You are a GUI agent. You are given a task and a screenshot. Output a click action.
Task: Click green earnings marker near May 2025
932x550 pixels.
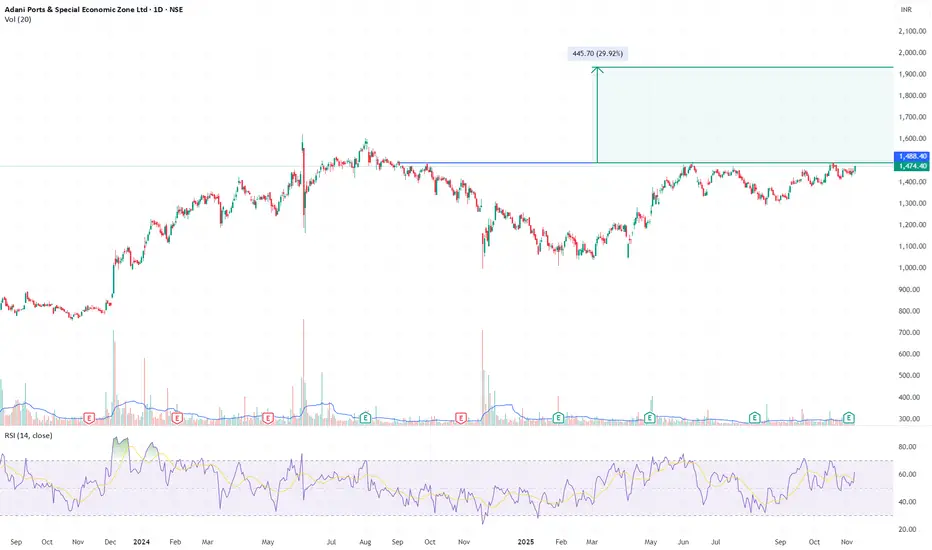(650, 418)
